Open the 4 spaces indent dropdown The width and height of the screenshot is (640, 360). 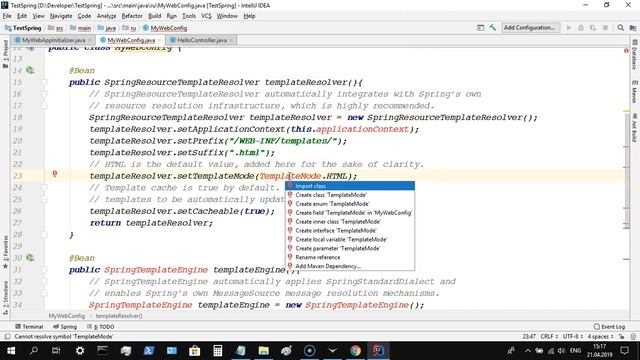tap(600, 337)
